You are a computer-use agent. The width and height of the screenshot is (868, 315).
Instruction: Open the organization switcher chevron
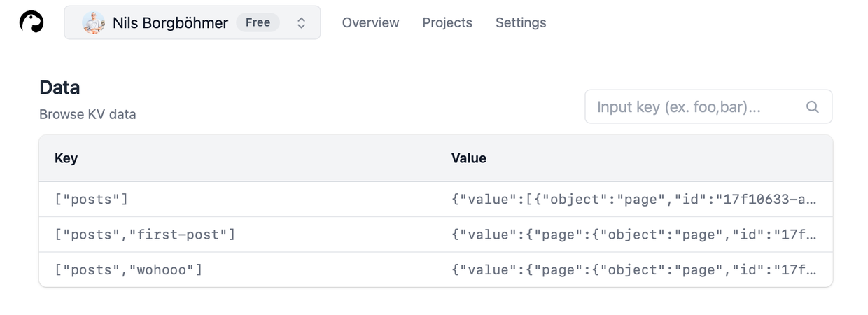pos(301,22)
